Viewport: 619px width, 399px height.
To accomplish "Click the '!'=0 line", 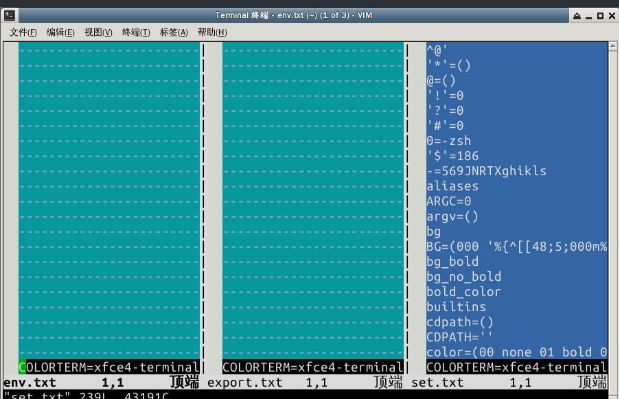I will 445,96.
